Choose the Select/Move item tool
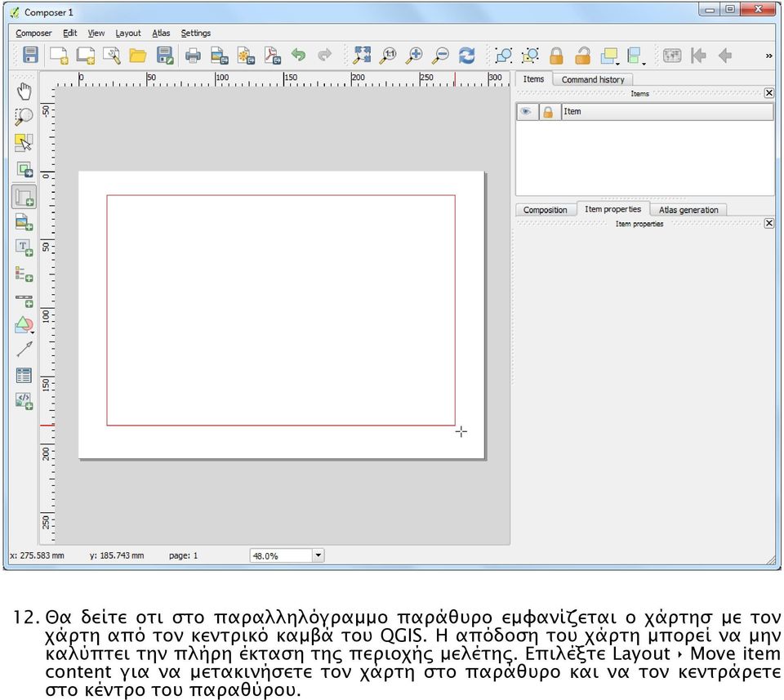The image size is (784, 700). coord(24,142)
